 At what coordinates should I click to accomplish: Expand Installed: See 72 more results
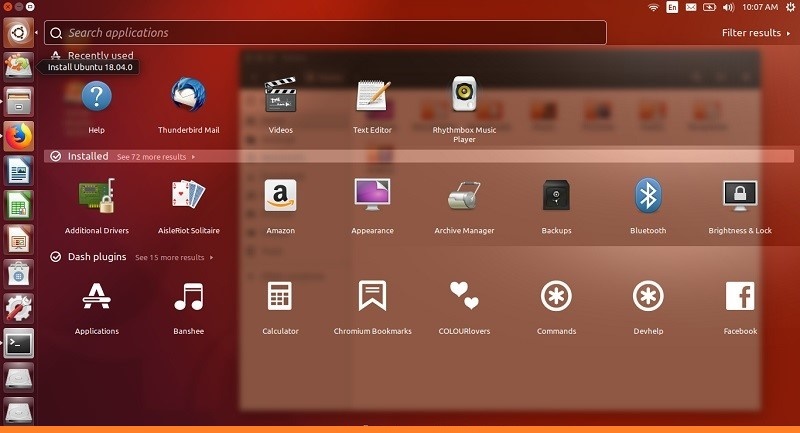(x=156, y=157)
